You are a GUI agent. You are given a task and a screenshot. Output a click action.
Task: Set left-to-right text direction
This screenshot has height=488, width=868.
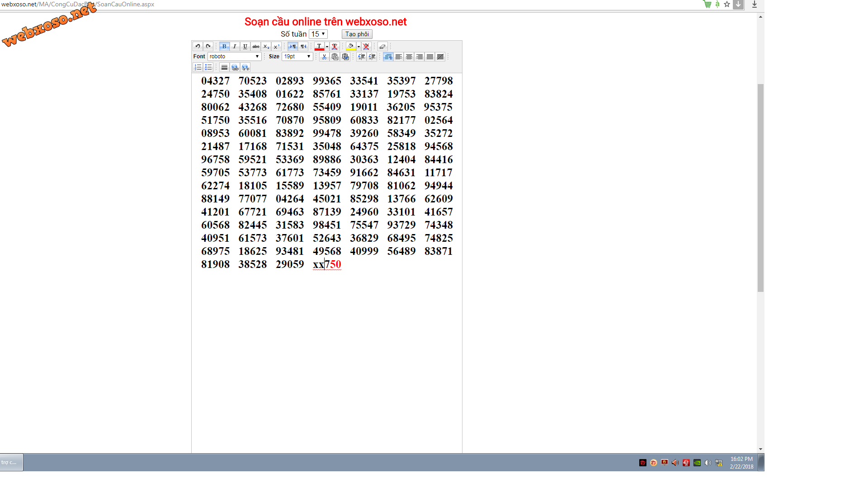tap(292, 47)
